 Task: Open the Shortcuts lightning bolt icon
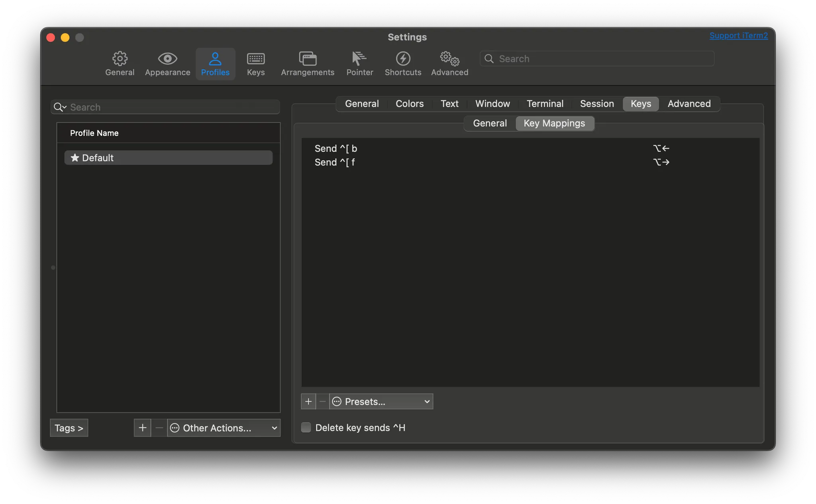403,59
